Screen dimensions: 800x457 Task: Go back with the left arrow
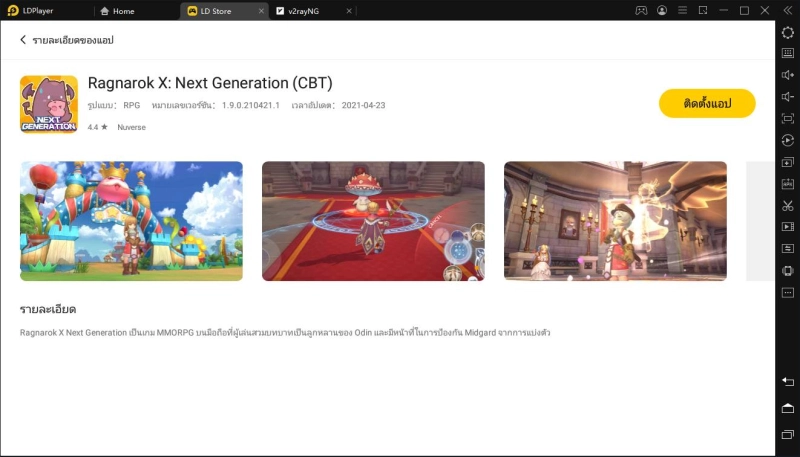pyautogui.click(x=23, y=40)
